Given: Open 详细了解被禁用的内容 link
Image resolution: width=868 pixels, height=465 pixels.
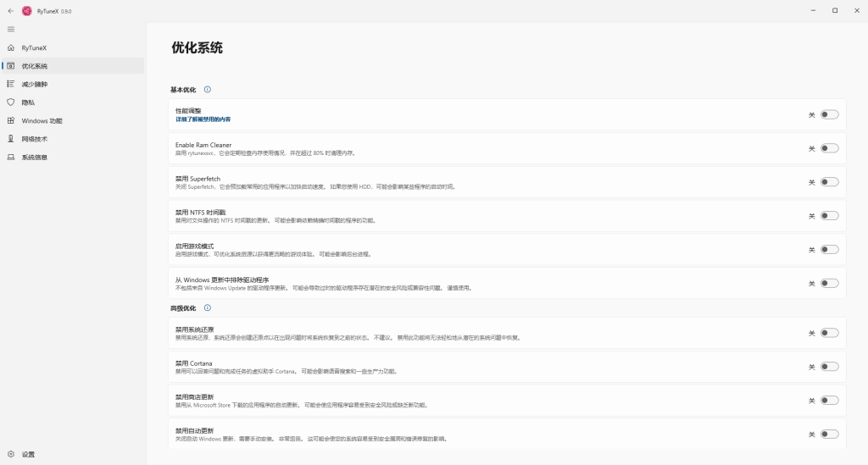Looking at the screenshot, I should (203, 119).
